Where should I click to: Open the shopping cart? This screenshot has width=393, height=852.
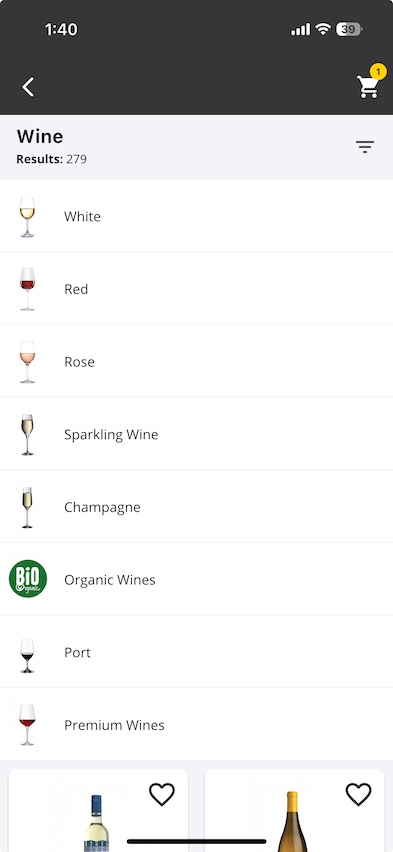click(368, 87)
